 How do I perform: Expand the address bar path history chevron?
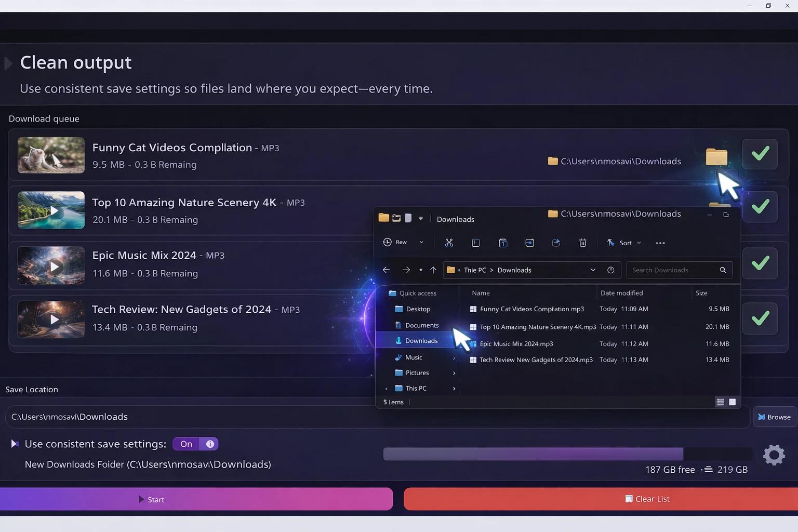(x=593, y=270)
